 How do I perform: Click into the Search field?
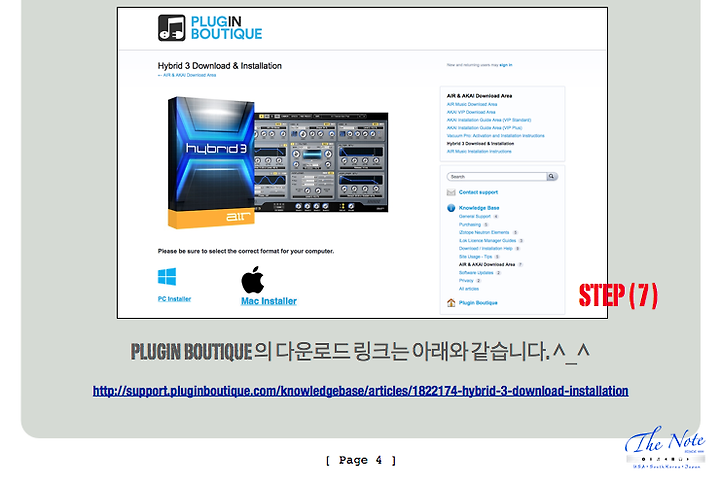point(497,177)
